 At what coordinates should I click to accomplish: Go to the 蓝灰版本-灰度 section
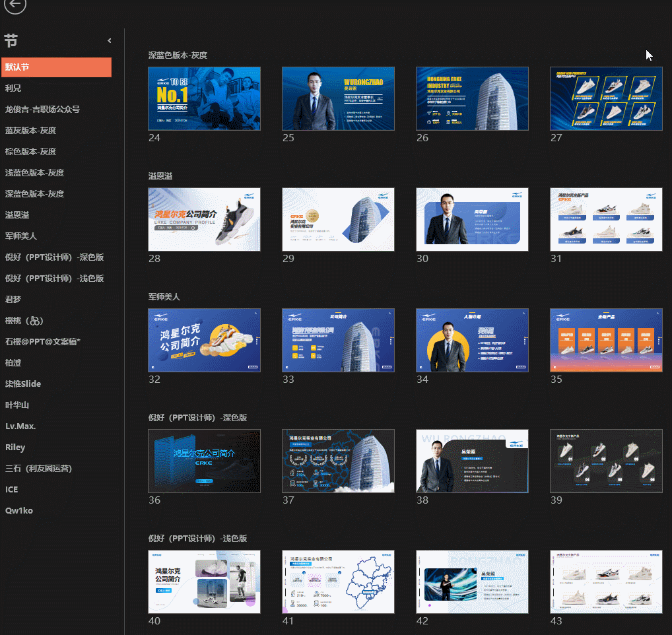pos(30,130)
